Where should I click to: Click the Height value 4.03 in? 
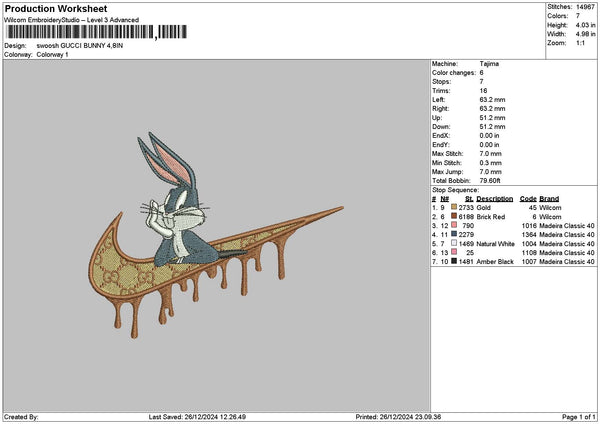(585, 25)
